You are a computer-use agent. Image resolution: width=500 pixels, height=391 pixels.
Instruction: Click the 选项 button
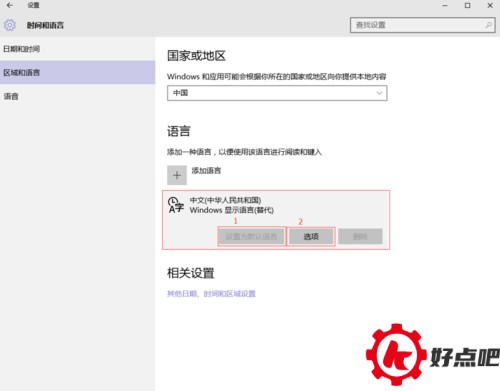pyautogui.click(x=311, y=237)
